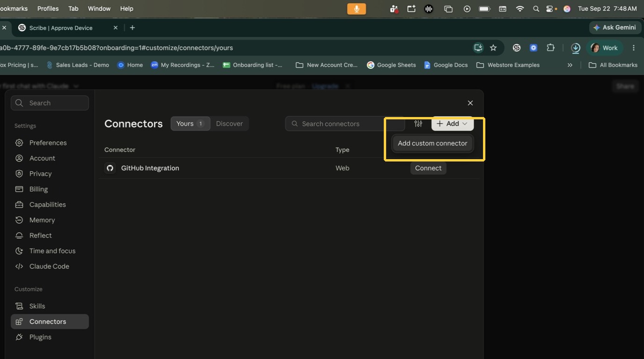Open Google Sheets bookmark
Screen dimensions: 644x359
(x=391, y=65)
